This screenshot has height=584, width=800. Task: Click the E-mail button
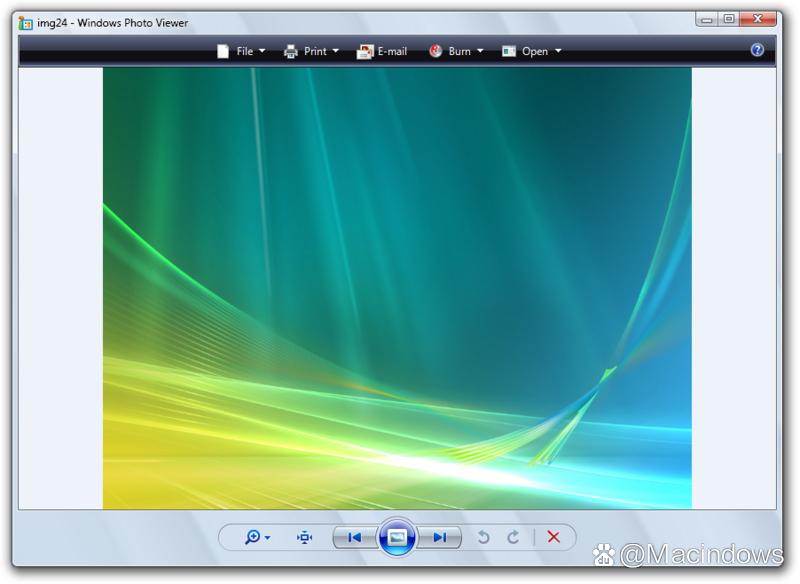pos(382,52)
